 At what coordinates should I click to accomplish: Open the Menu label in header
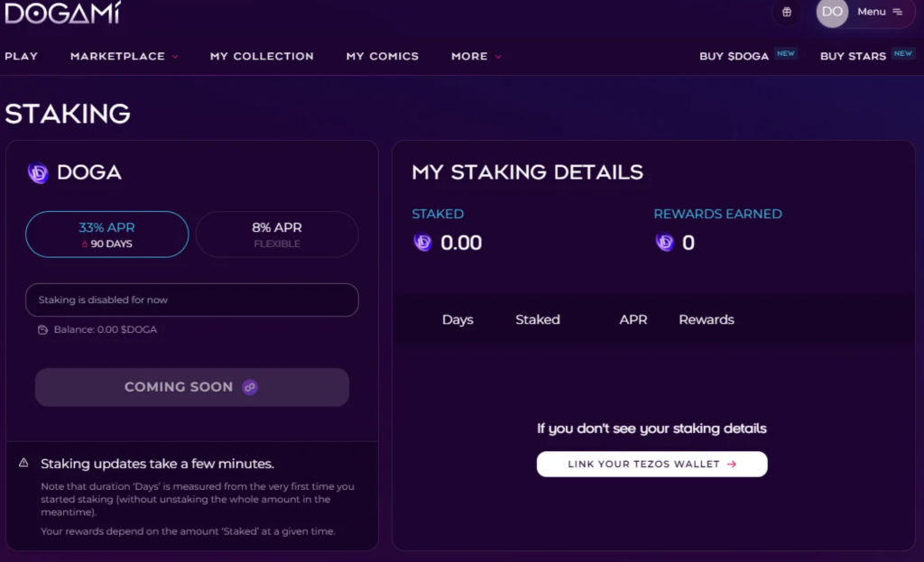[872, 12]
